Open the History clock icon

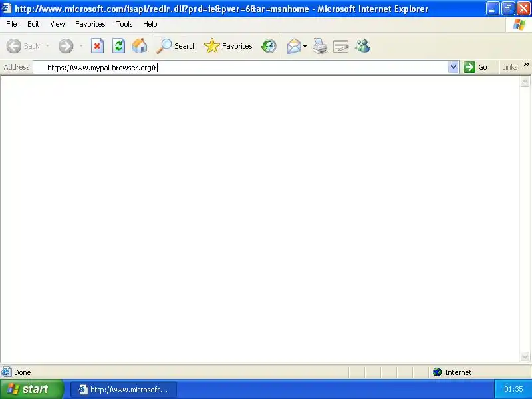tap(269, 46)
